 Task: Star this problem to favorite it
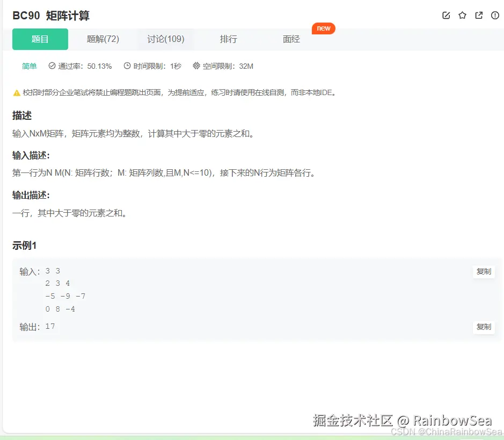462,16
